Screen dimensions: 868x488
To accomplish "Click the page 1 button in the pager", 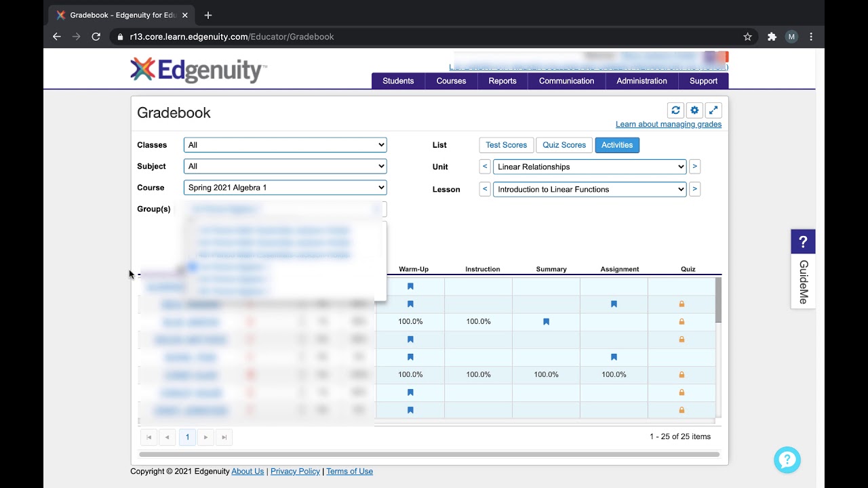I will (x=187, y=437).
